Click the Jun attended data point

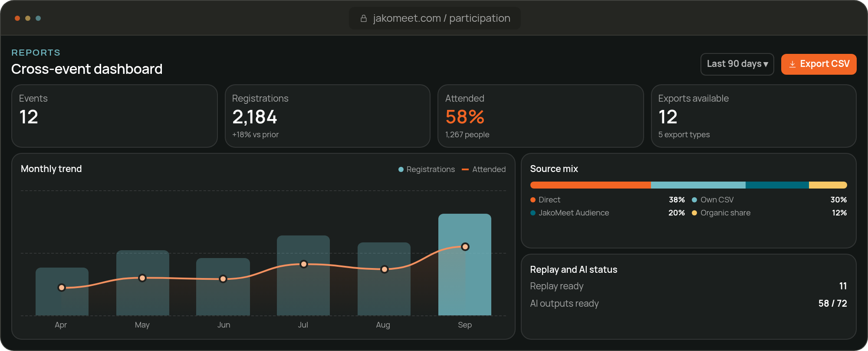(x=223, y=279)
